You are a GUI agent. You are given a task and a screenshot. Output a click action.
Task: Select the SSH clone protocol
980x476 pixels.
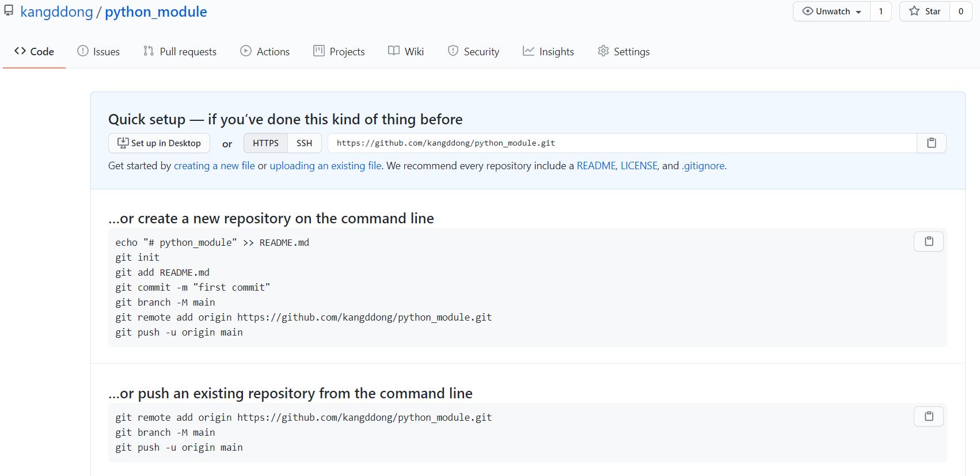(304, 143)
